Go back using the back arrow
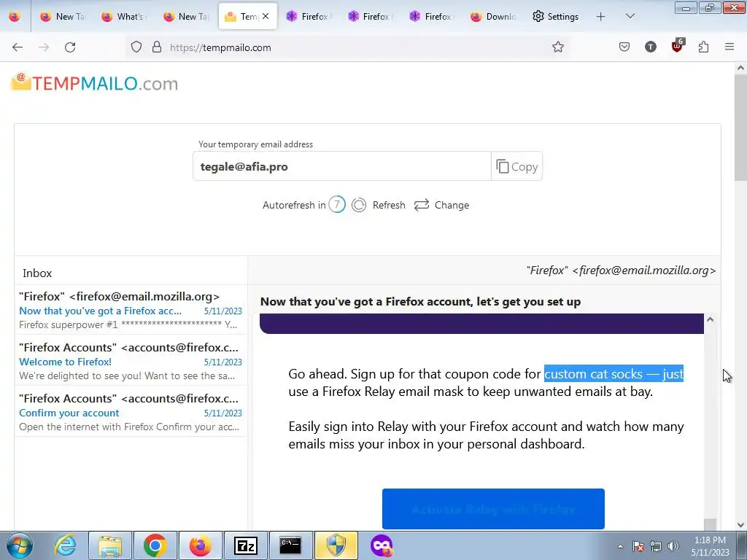The width and height of the screenshot is (747, 560). 18,47
